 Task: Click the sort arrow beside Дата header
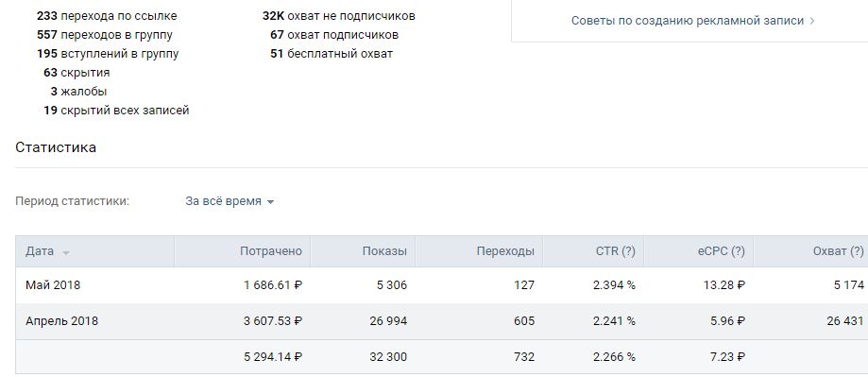tap(66, 253)
